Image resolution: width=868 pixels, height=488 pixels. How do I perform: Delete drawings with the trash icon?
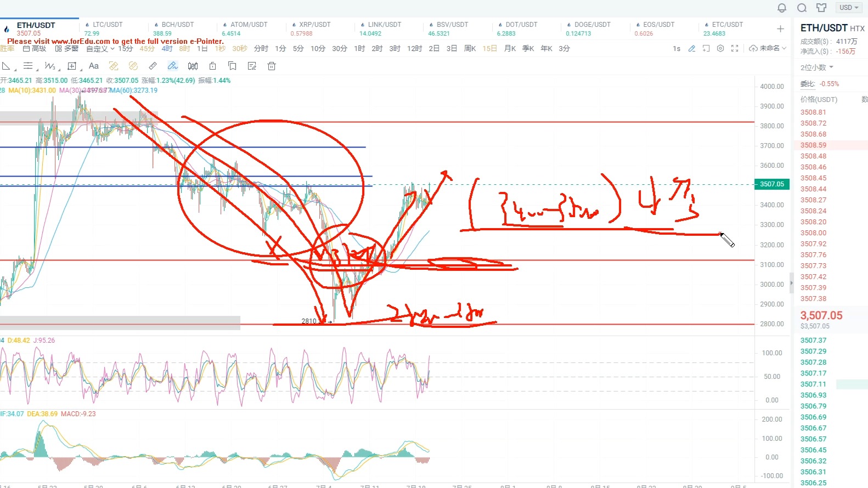click(x=272, y=66)
